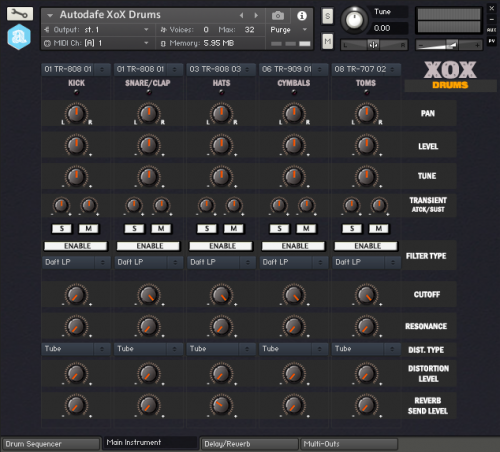The image size is (500, 452).
Task: Switch to the Drum Sequencer tab
Action: click(51, 444)
